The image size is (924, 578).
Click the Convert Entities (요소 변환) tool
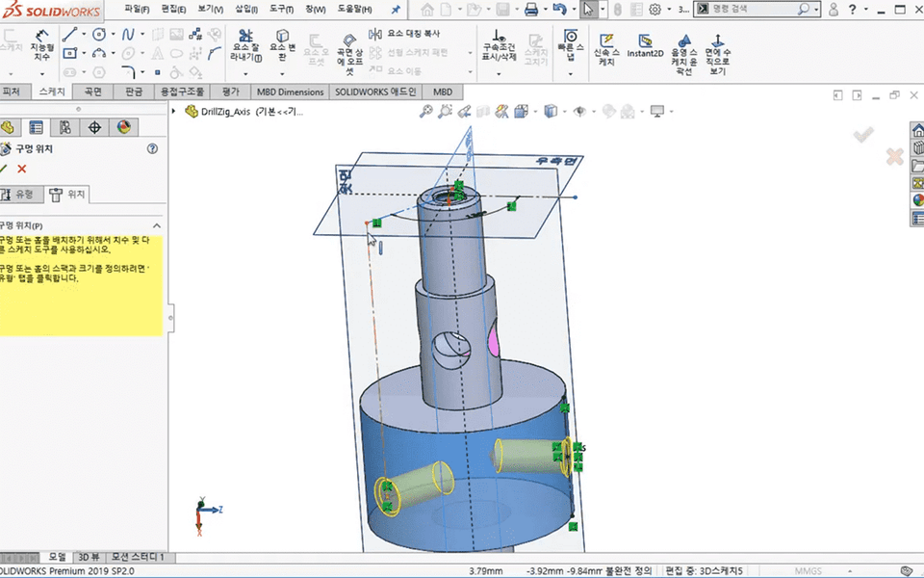[282, 45]
